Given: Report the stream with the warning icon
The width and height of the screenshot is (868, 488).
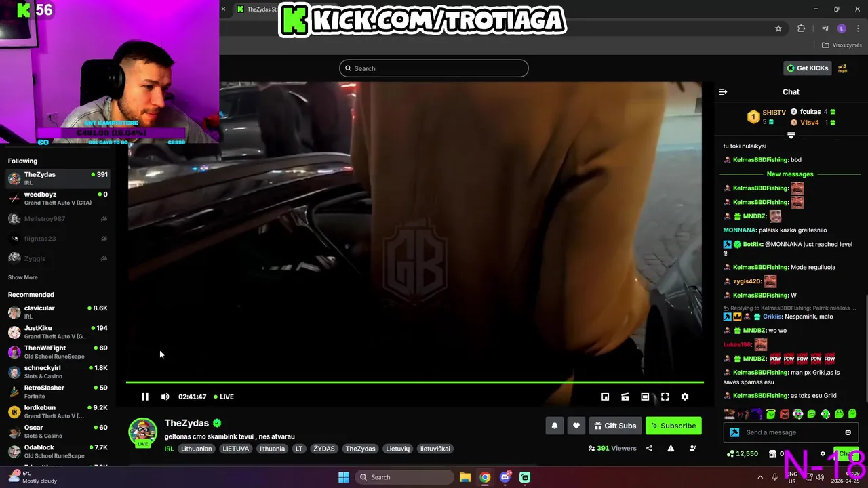Looking at the screenshot, I should tap(671, 448).
